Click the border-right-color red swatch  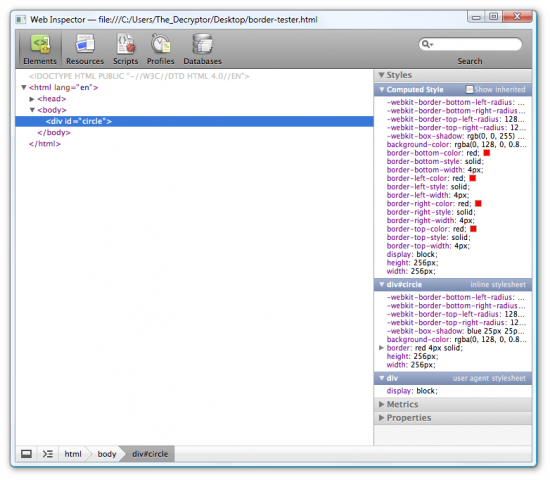478,204
